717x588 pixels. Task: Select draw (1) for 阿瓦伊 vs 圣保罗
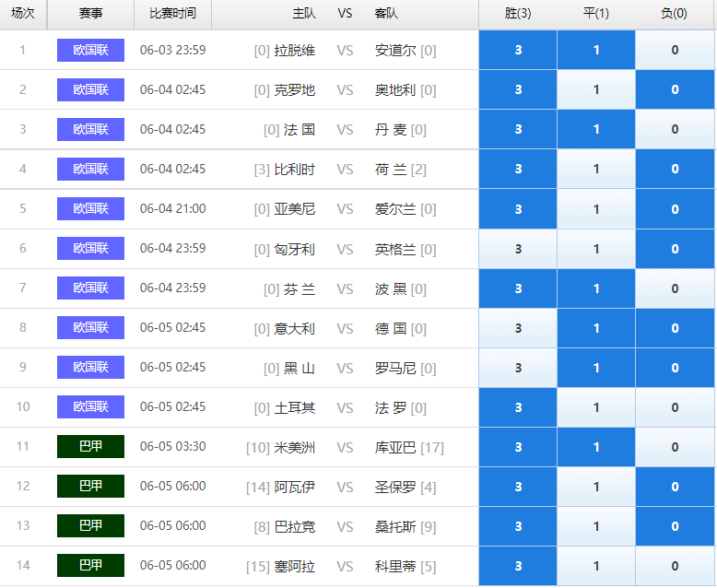pos(596,487)
